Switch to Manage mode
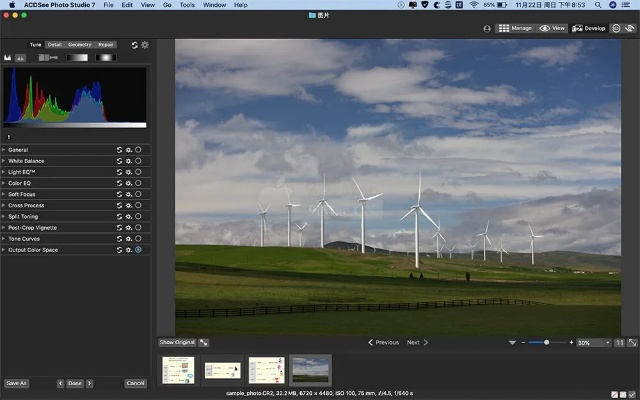The image size is (640, 400). [x=515, y=29]
